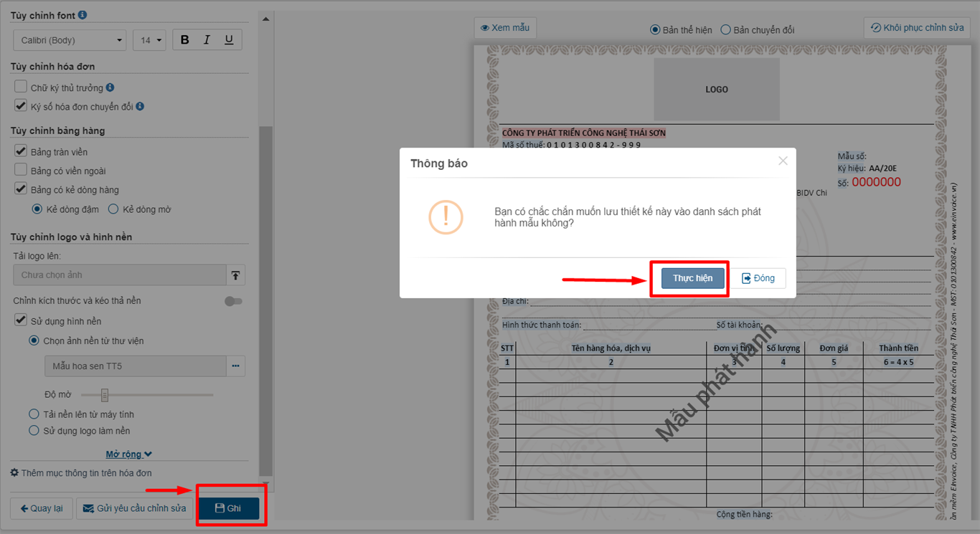This screenshot has height=534, width=980.
Task: Toggle Chỉnh kích thước và kéo thả nền switch
Action: click(233, 301)
